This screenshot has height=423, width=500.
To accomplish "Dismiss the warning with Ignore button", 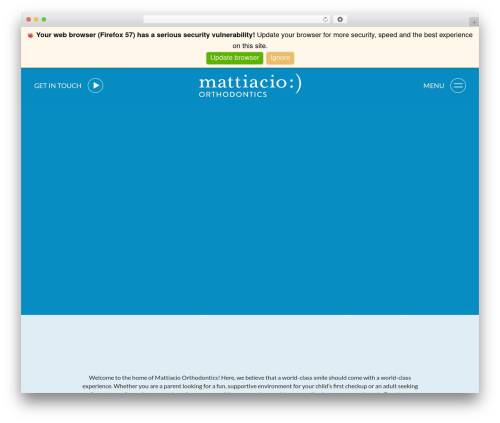I will pyautogui.click(x=280, y=58).
